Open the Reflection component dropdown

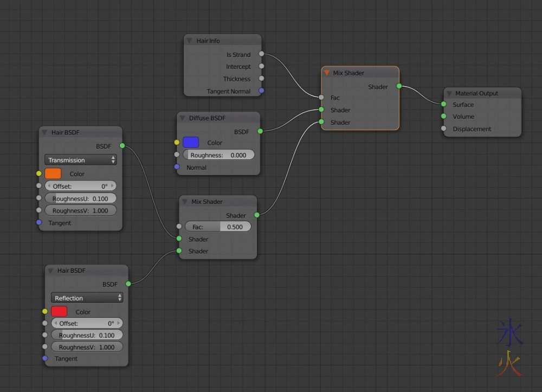coord(87,298)
